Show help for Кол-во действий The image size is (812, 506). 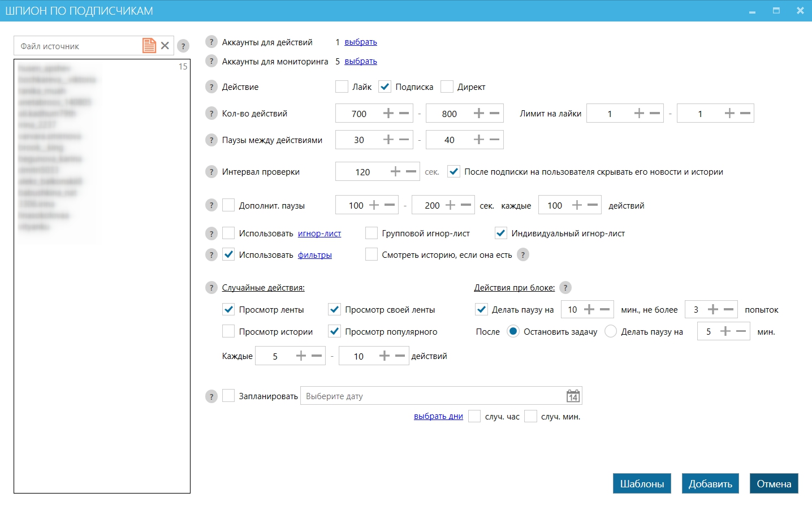211,113
